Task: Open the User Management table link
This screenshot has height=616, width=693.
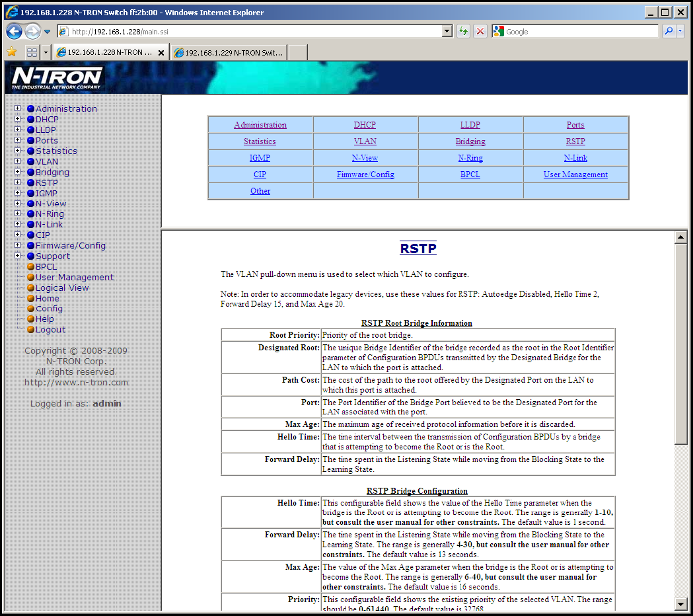Action: point(575,174)
